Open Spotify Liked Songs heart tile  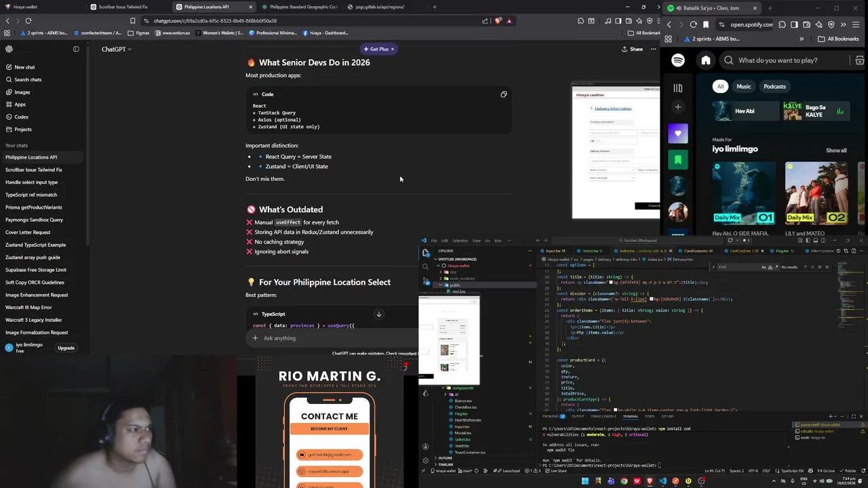pyautogui.click(x=677, y=134)
